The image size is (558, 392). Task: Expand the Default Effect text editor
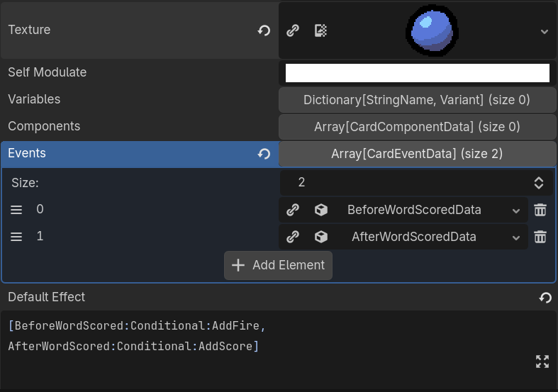pos(542,362)
